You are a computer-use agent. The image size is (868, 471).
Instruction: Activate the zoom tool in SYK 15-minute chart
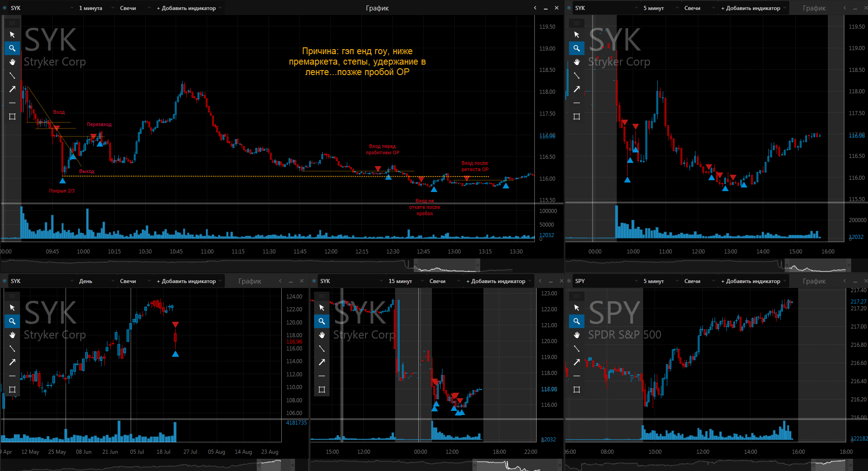[322, 321]
